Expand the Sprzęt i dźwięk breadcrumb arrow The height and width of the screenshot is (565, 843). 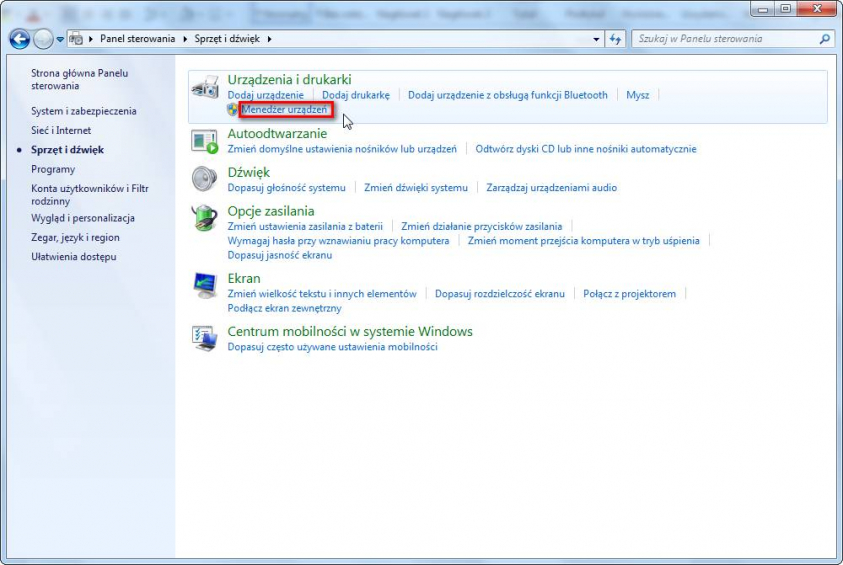click(x=269, y=39)
